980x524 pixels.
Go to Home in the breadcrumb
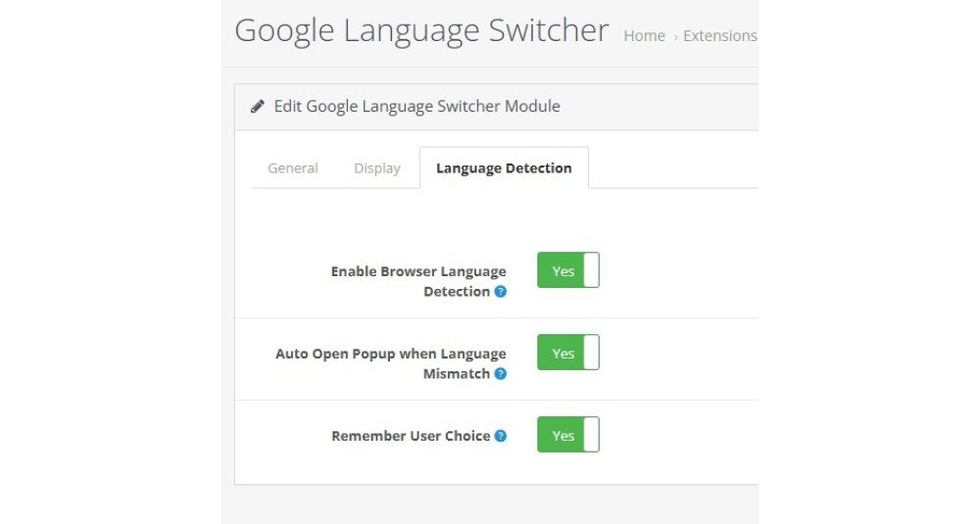click(x=644, y=36)
